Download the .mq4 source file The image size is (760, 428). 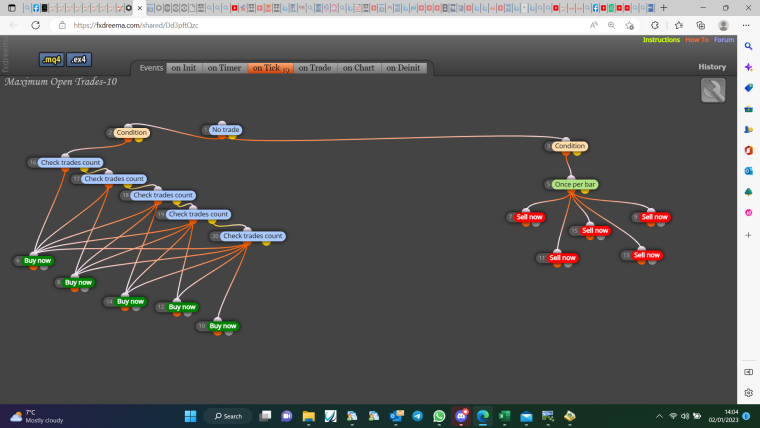click(x=51, y=60)
